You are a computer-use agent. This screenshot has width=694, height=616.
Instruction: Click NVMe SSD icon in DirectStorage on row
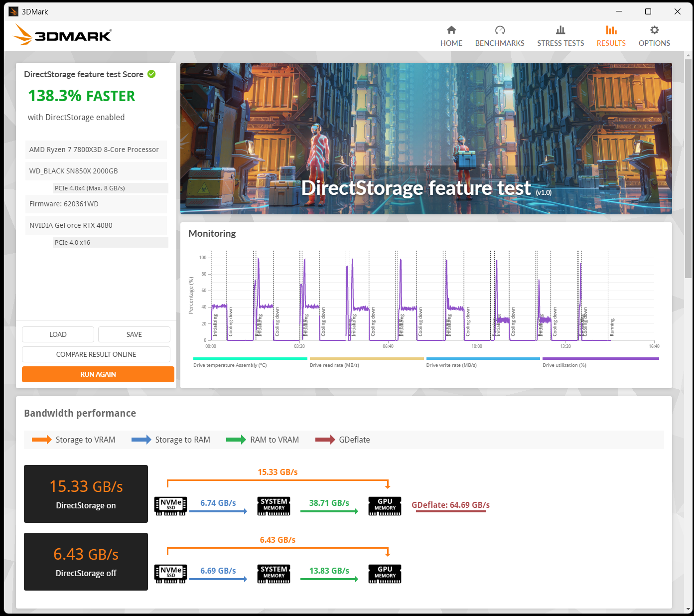[171, 506]
